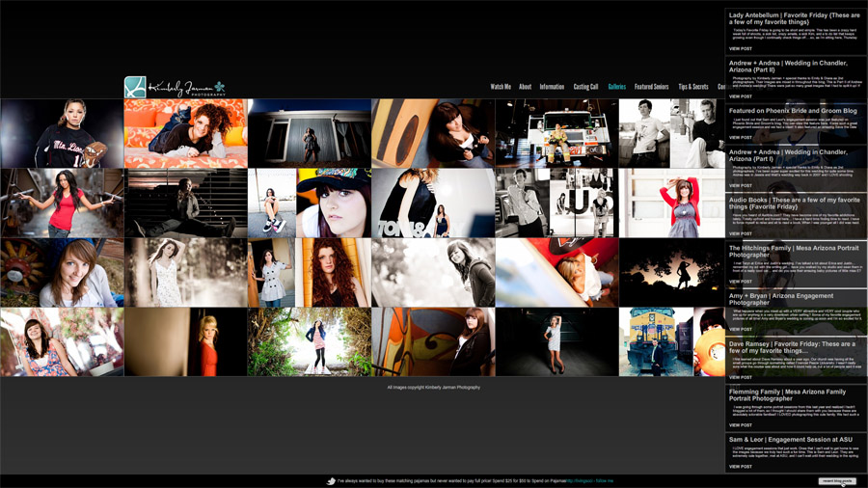Image resolution: width=868 pixels, height=488 pixels.
Task: Open the sunset silhouette photo
Action: click(x=672, y=273)
